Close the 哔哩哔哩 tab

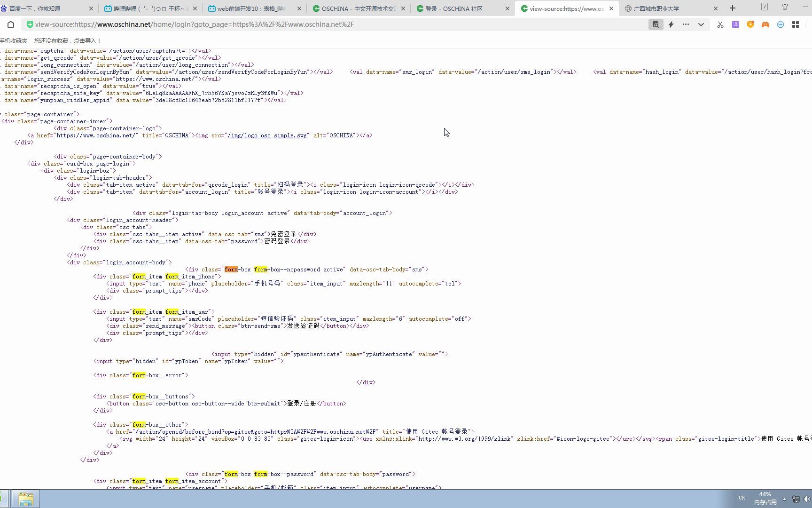195,8
